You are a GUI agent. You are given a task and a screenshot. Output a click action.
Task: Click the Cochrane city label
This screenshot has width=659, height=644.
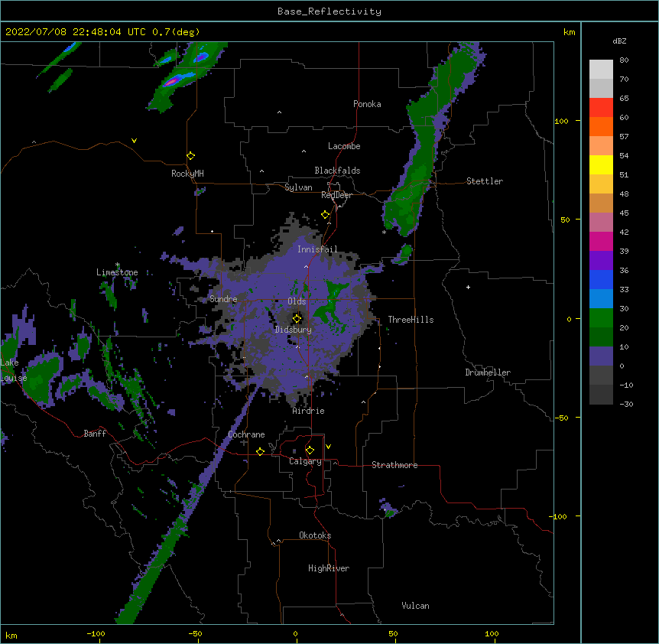246,434
